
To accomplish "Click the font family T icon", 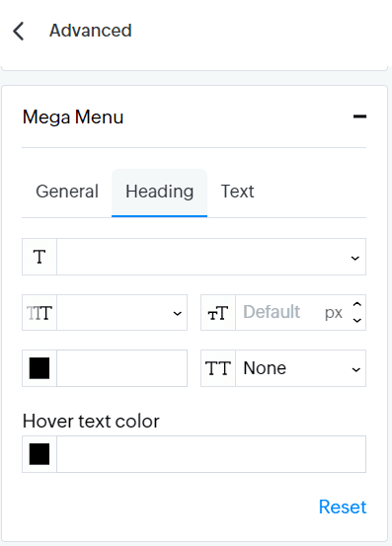I will coord(39,257).
